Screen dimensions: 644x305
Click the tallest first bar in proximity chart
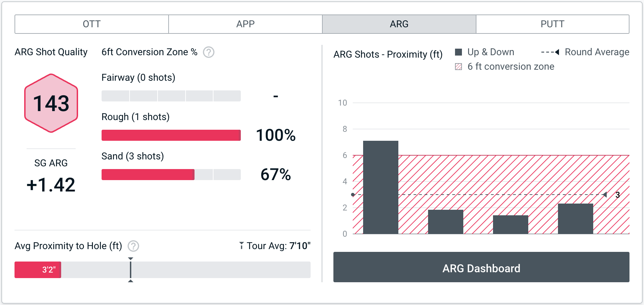pyautogui.click(x=381, y=187)
